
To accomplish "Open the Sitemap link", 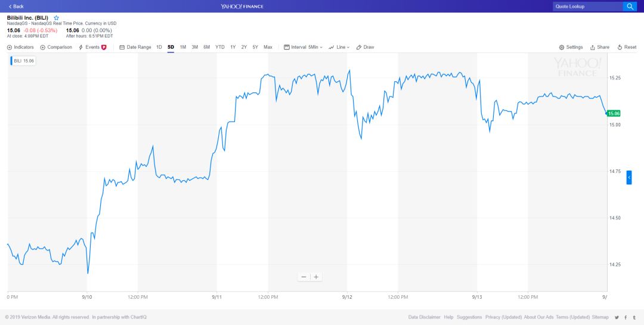I will [600, 317].
